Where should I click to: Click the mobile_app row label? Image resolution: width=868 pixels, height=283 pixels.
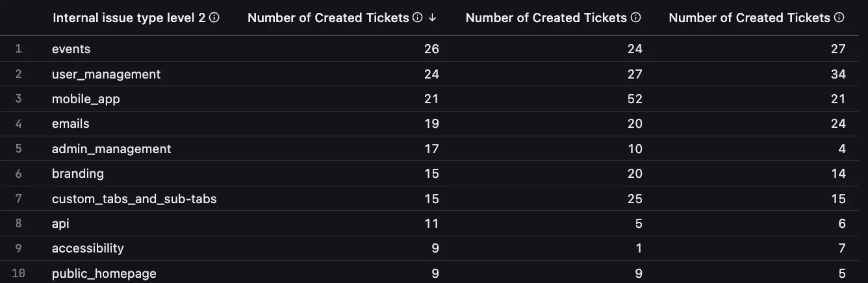point(86,99)
